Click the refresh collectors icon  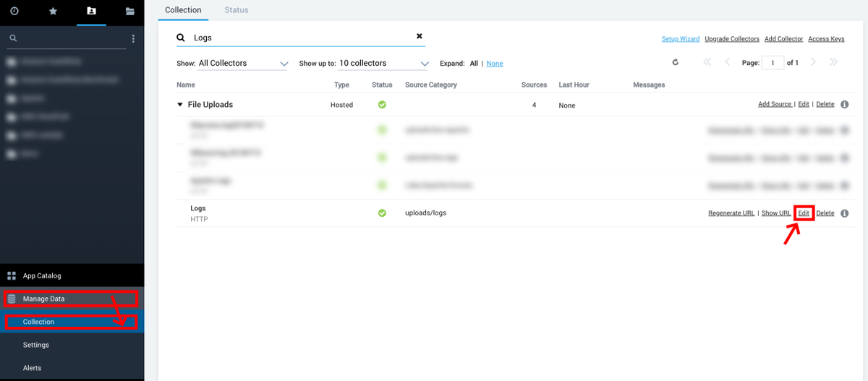point(676,62)
